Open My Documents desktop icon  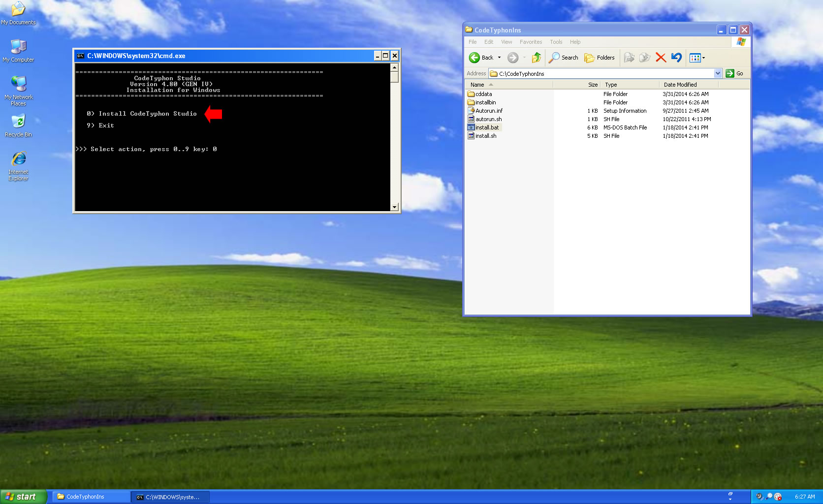click(18, 13)
